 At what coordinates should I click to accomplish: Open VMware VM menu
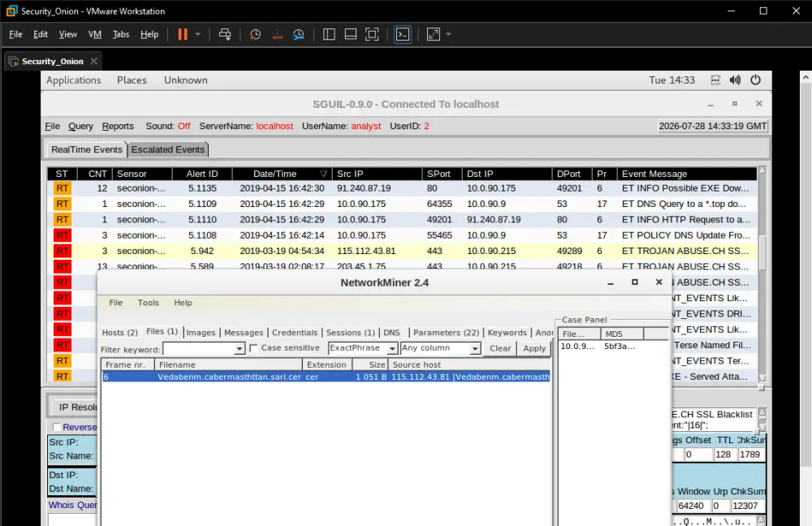click(95, 34)
